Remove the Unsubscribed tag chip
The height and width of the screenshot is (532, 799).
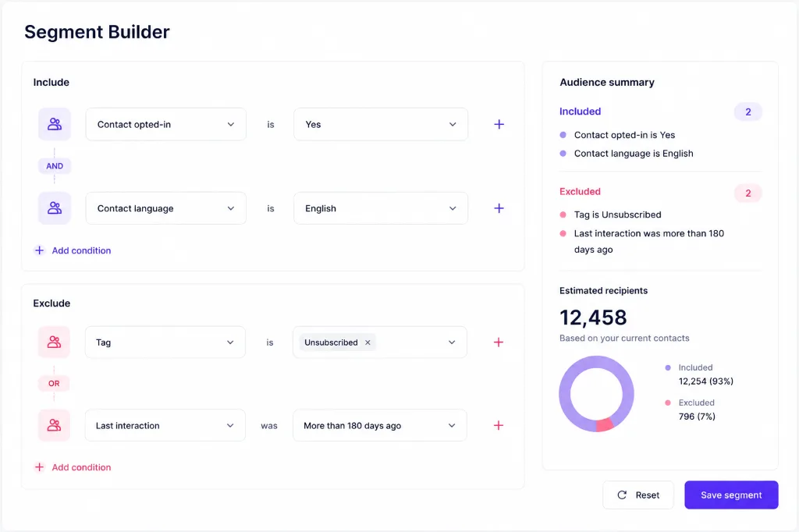[x=368, y=342]
